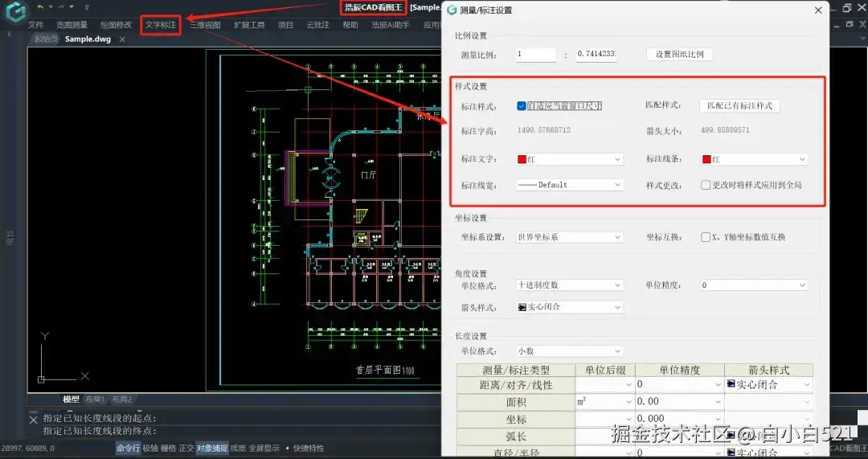Open 箭头样式 dropdown in 距离/对齐/线性 row
Screen dimensions: 868x459
[769, 384]
